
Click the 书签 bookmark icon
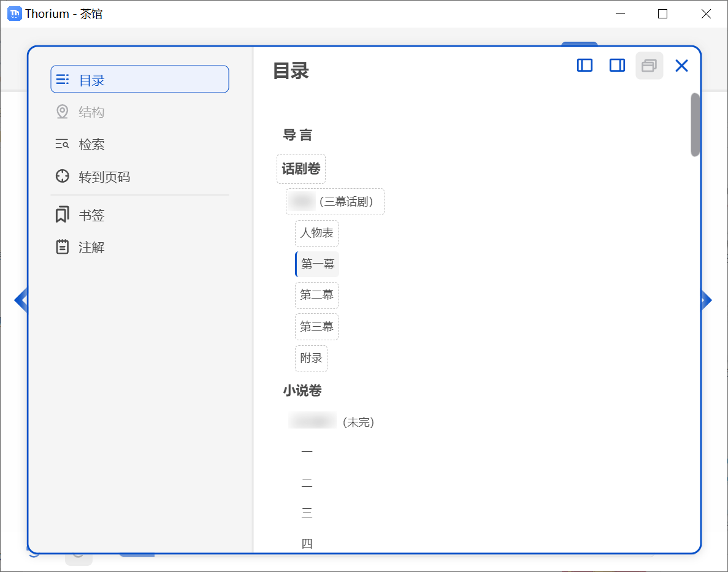[x=62, y=215]
